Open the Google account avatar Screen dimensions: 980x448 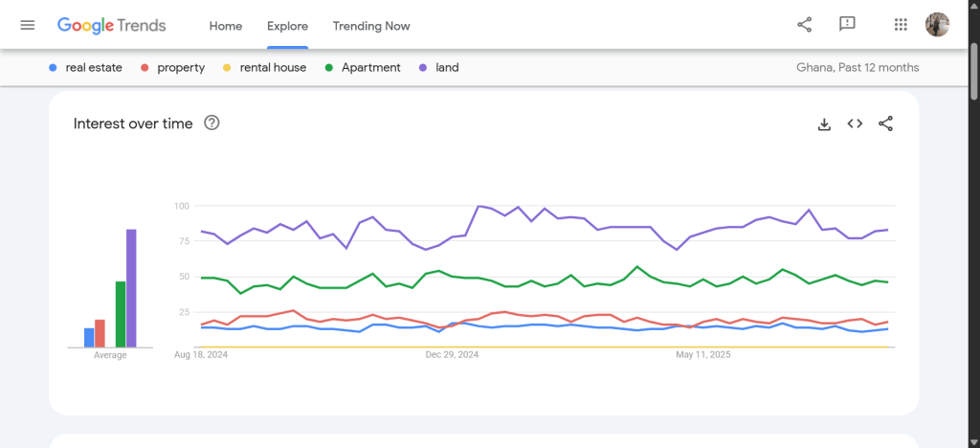click(x=938, y=25)
